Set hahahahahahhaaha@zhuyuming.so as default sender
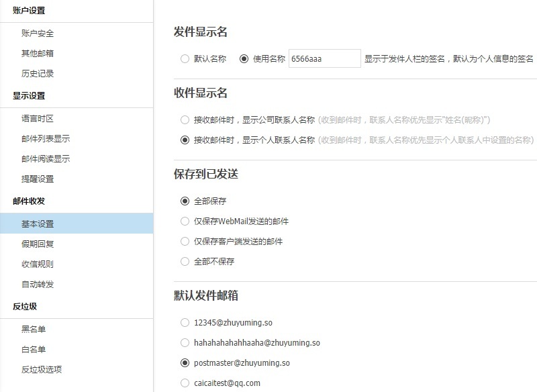Viewport: 537px width, 392px height. click(x=185, y=343)
